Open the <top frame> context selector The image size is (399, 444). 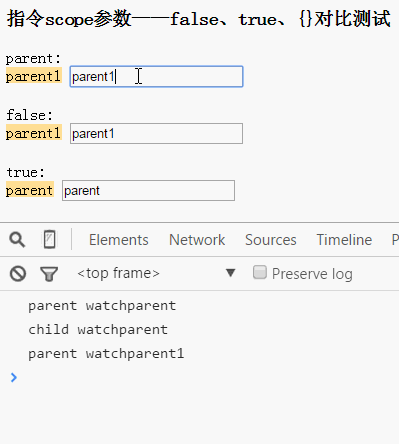tap(156, 273)
